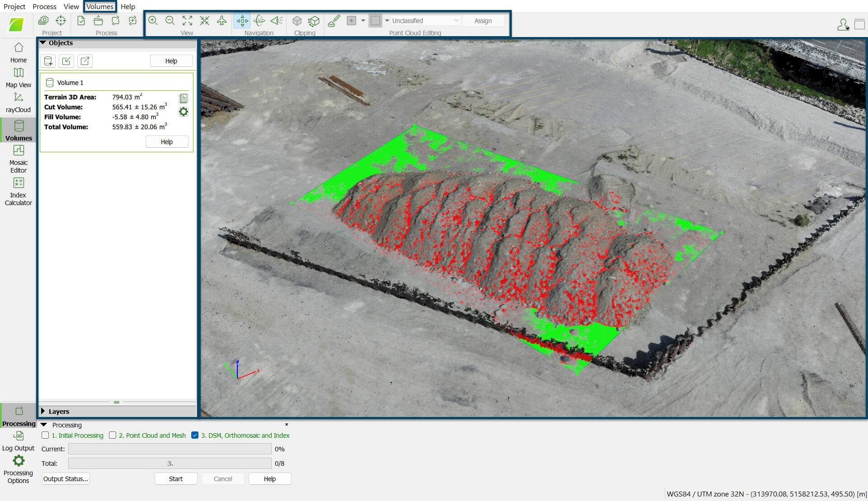The height and width of the screenshot is (501, 868).
Task: Select the Trackball navigation tool
Action: (x=259, y=20)
